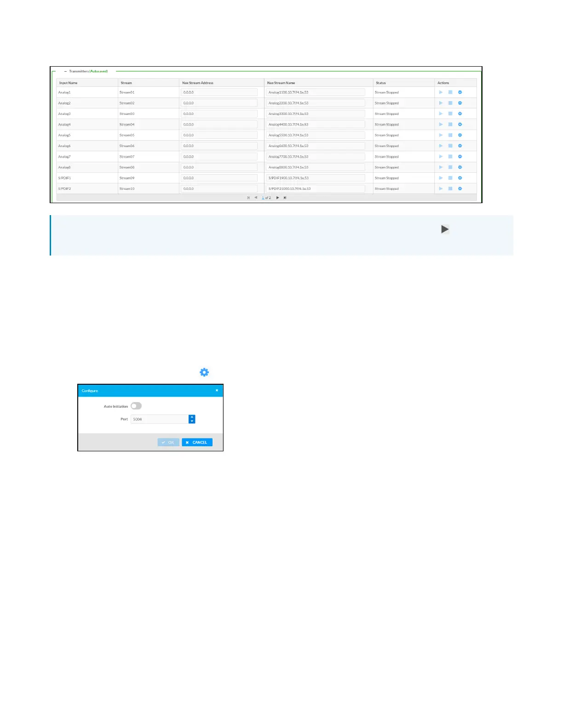Start the Analog7 stream
This screenshot has height=728, width=563.
tap(441, 157)
